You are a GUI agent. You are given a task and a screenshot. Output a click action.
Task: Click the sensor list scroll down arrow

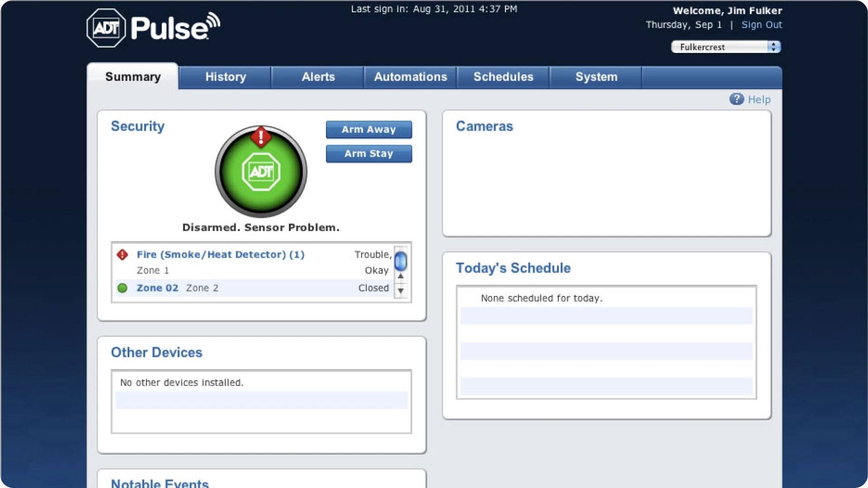(x=401, y=291)
